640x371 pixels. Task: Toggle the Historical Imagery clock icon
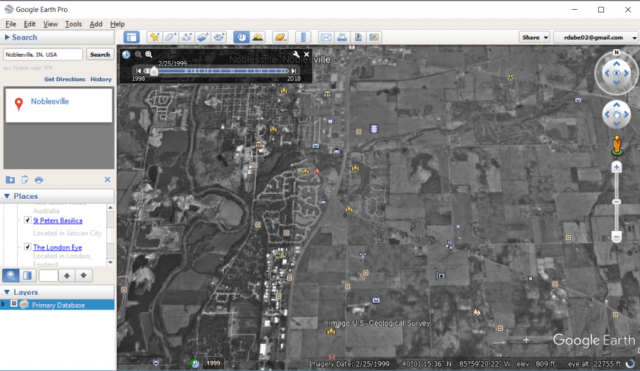pyautogui.click(x=241, y=37)
